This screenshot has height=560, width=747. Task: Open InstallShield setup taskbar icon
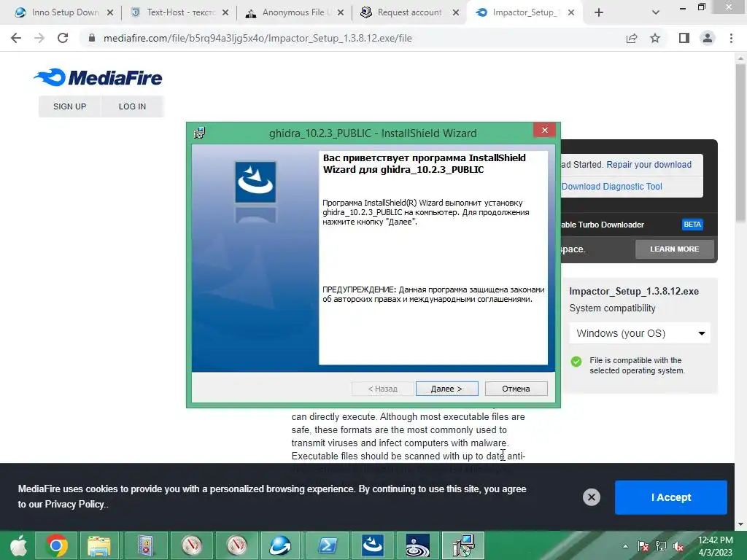(x=463, y=545)
